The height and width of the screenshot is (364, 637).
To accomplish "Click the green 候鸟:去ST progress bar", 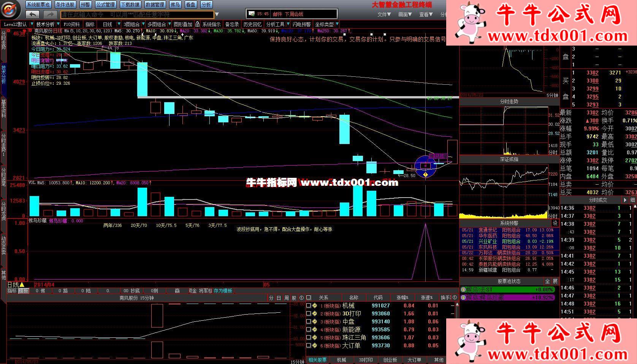I will (x=508, y=290).
